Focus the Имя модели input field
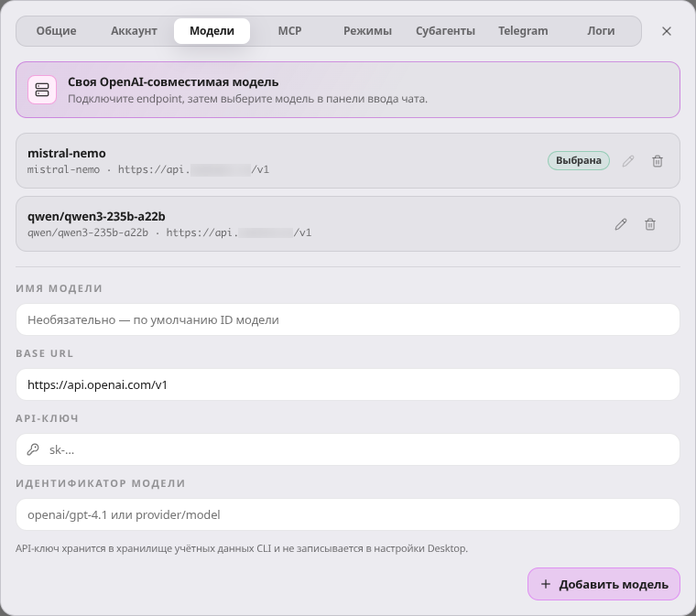This screenshot has width=696, height=616. (x=348, y=319)
